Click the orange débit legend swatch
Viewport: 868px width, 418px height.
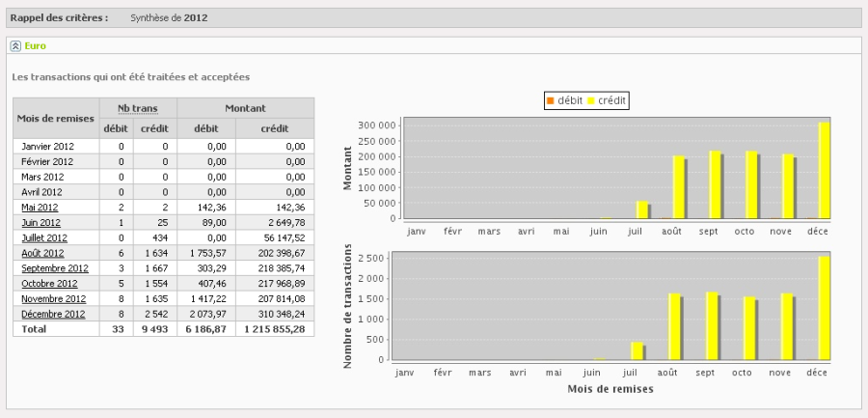[550, 100]
